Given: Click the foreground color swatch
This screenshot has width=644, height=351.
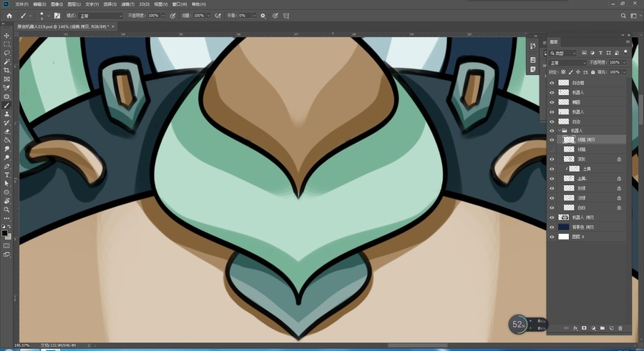Looking at the screenshot, I should pyautogui.click(x=4, y=233).
